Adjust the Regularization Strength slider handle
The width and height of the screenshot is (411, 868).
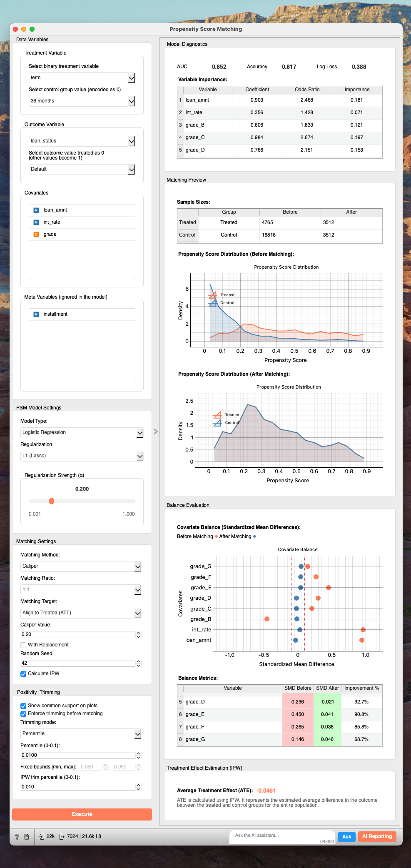tap(52, 501)
